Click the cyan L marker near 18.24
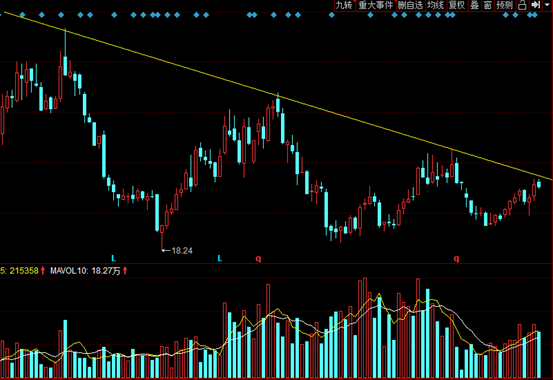 [x=113, y=258]
